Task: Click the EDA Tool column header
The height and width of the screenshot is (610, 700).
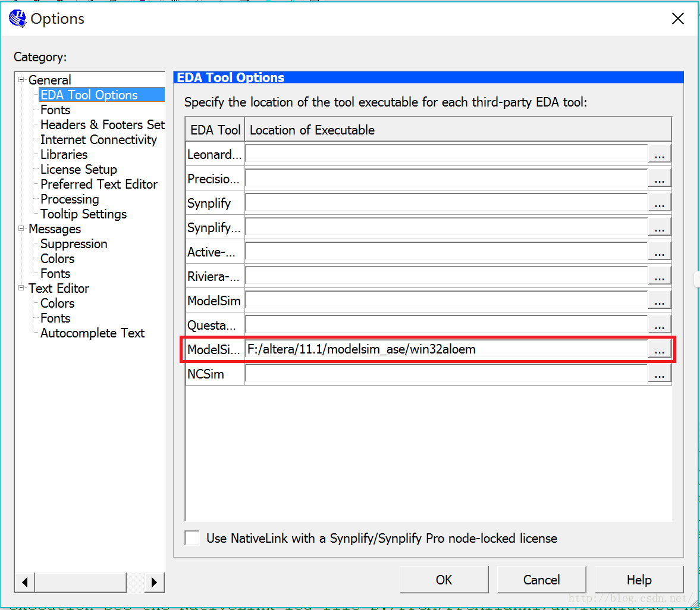Action: tap(215, 130)
